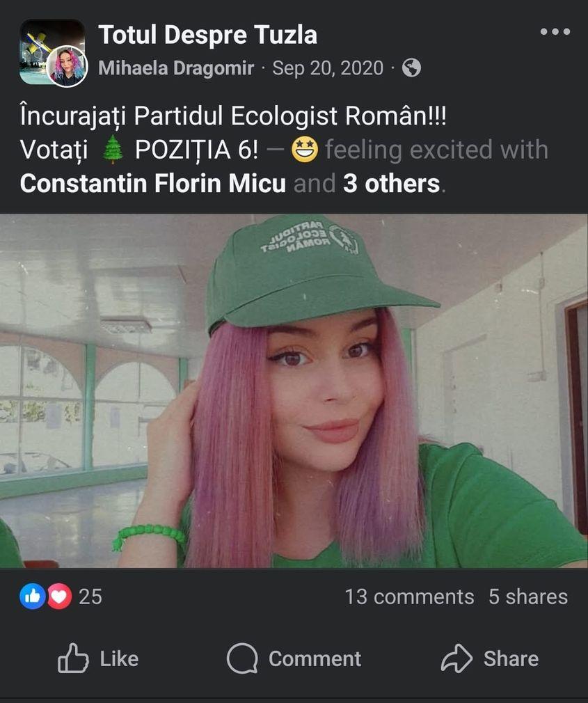Expand the 13 comments list
The width and height of the screenshot is (588, 703).
tap(409, 597)
